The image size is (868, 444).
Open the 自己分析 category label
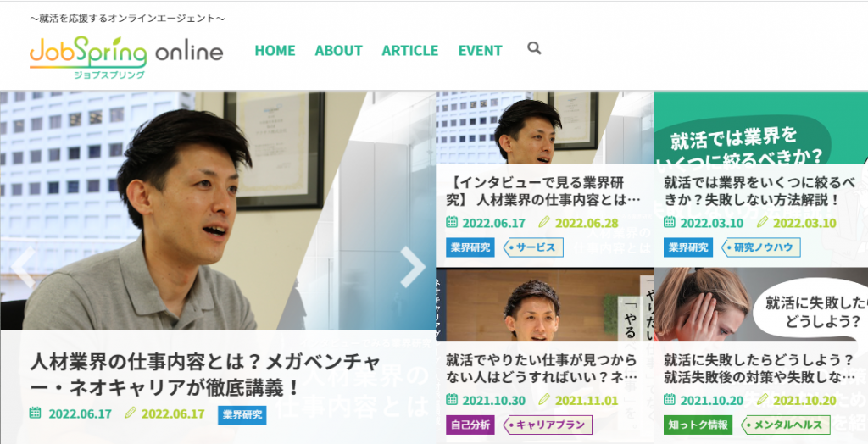pyautogui.click(x=470, y=425)
